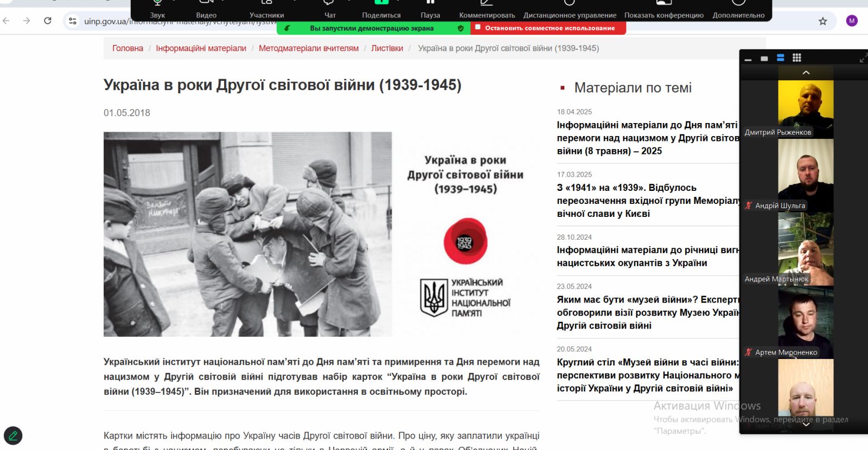The width and height of the screenshot is (868, 450).
Task: Open Комментировать annotation tools
Action: [x=487, y=10]
